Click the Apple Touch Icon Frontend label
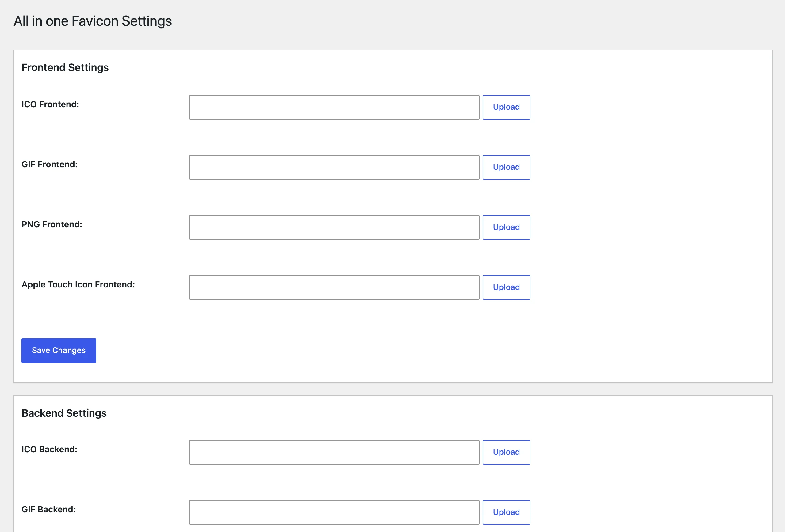Image resolution: width=785 pixels, height=532 pixels. [78, 285]
